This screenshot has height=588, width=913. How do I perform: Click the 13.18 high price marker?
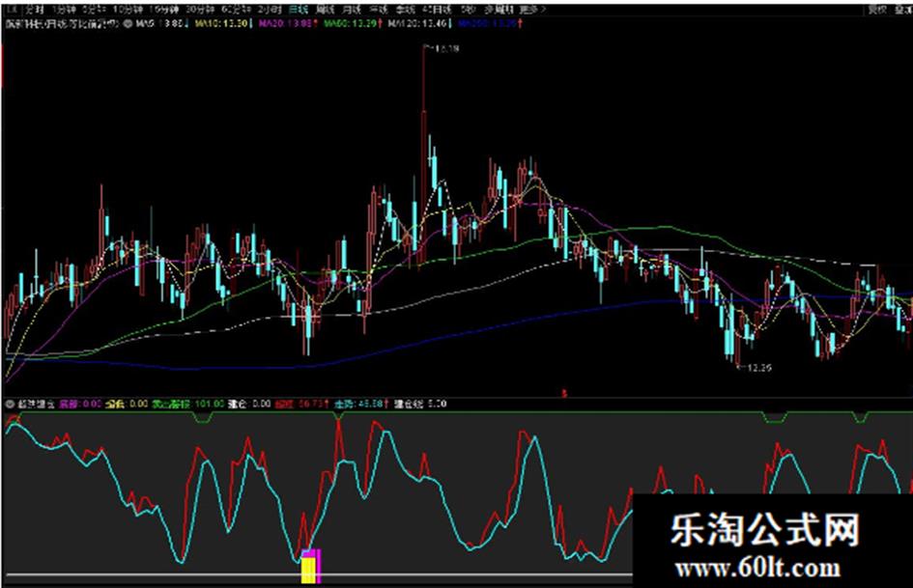click(x=445, y=49)
